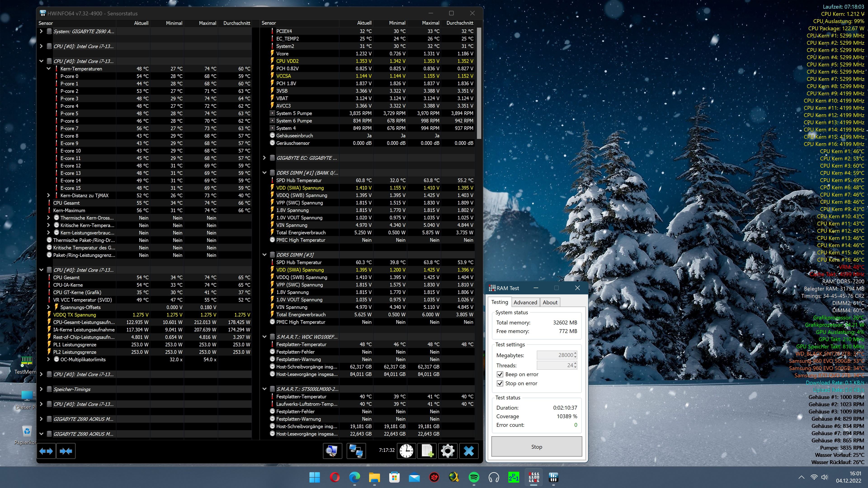Launch Opera browser from the taskbar

(335, 477)
